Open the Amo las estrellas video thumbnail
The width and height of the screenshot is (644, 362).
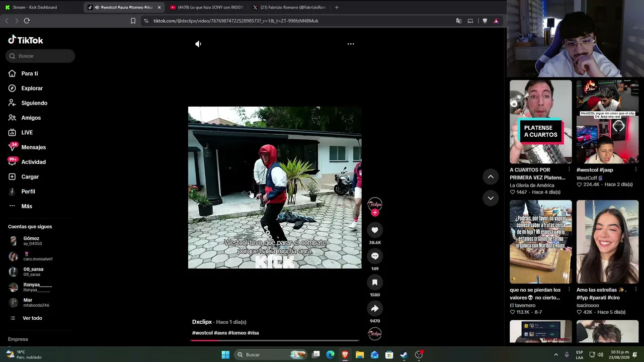click(608, 242)
